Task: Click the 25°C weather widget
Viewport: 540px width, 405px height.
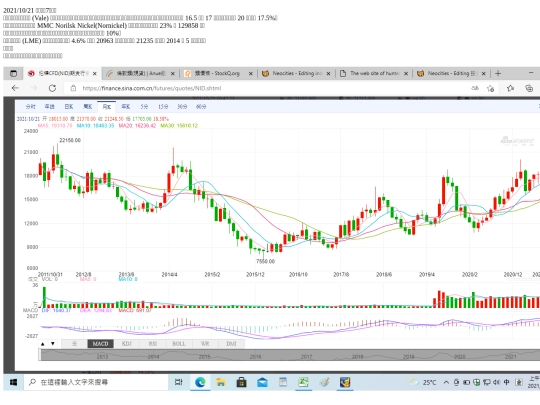Action: tap(423, 382)
